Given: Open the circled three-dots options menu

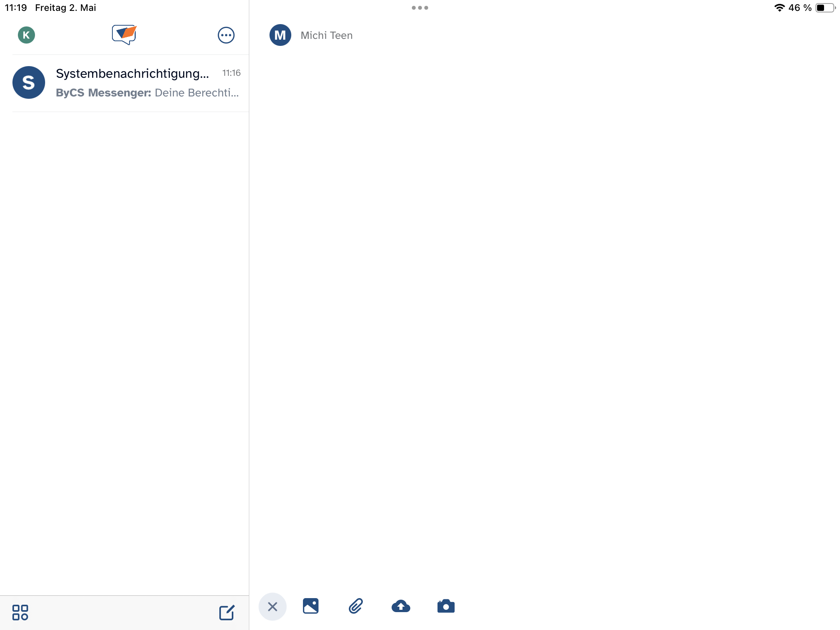Looking at the screenshot, I should coord(226,35).
